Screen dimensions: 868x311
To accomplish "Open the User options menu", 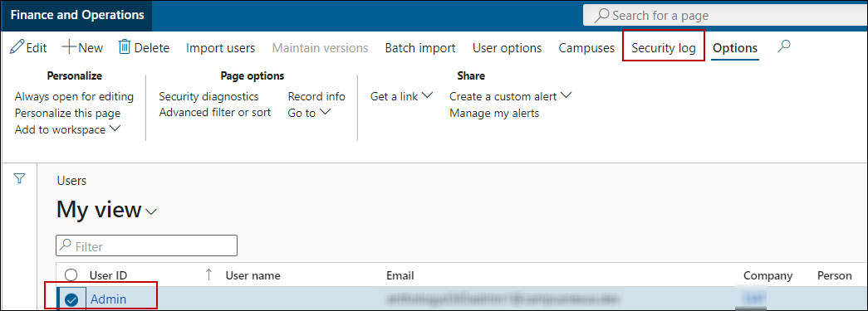I will 507,48.
